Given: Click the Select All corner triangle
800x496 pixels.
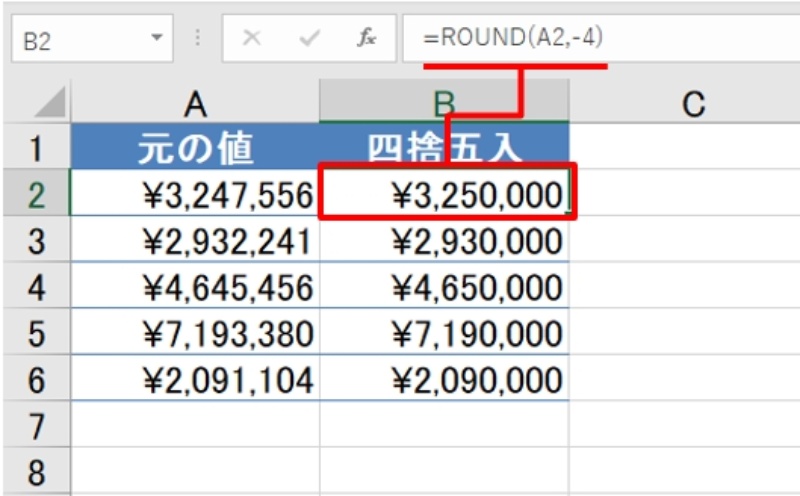Looking at the screenshot, I should tap(50, 101).
